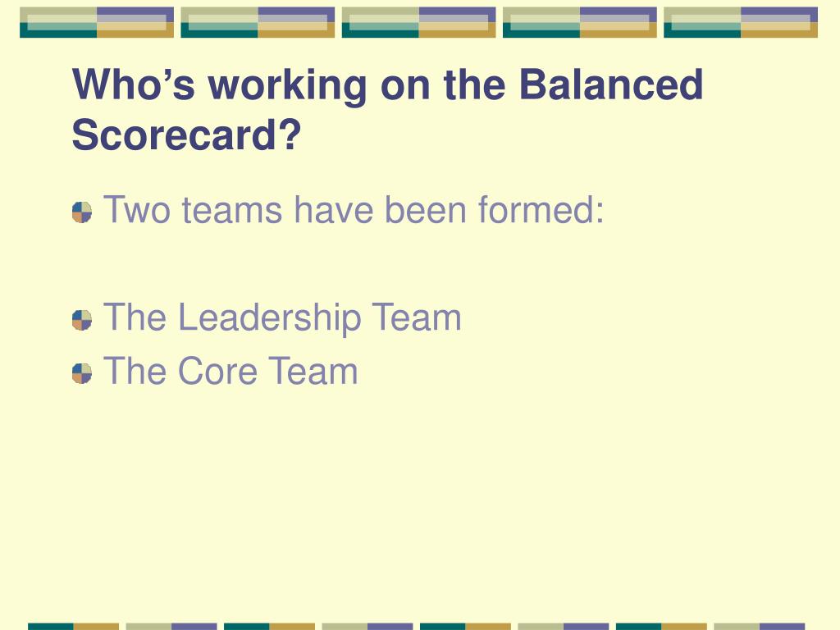Click the fourth decorative banner block at top
The image size is (840, 630).
580,22
